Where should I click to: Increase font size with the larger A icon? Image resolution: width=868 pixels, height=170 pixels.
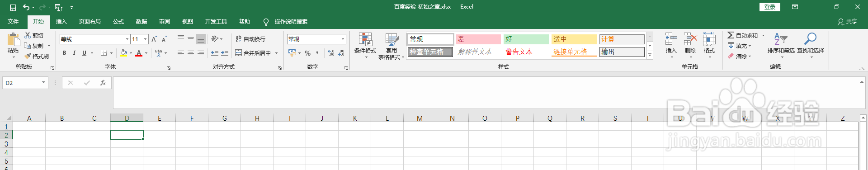154,39
